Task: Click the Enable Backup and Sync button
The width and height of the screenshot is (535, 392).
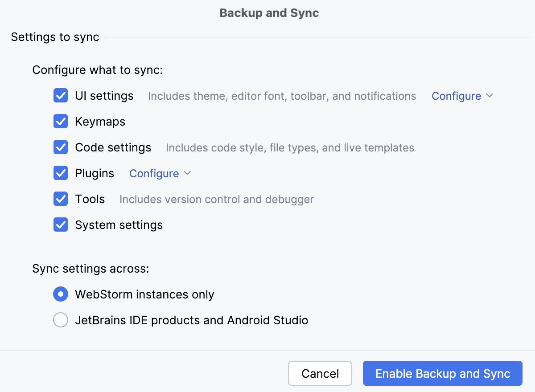Action: click(x=442, y=373)
